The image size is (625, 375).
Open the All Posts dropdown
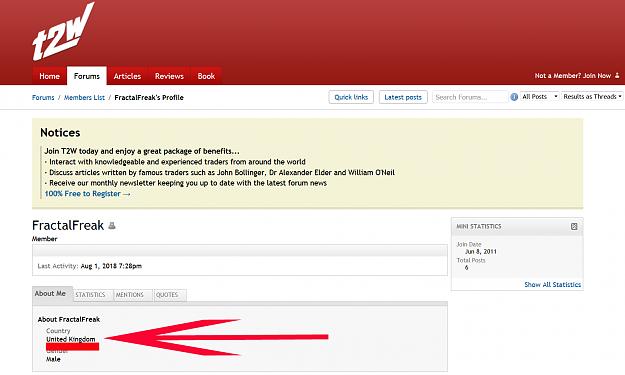540,96
